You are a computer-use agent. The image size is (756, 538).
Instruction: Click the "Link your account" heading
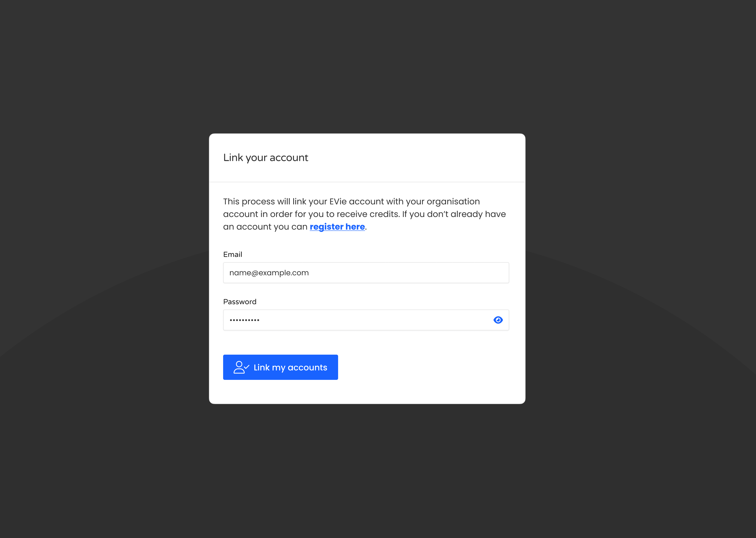pyautogui.click(x=265, y=158)
